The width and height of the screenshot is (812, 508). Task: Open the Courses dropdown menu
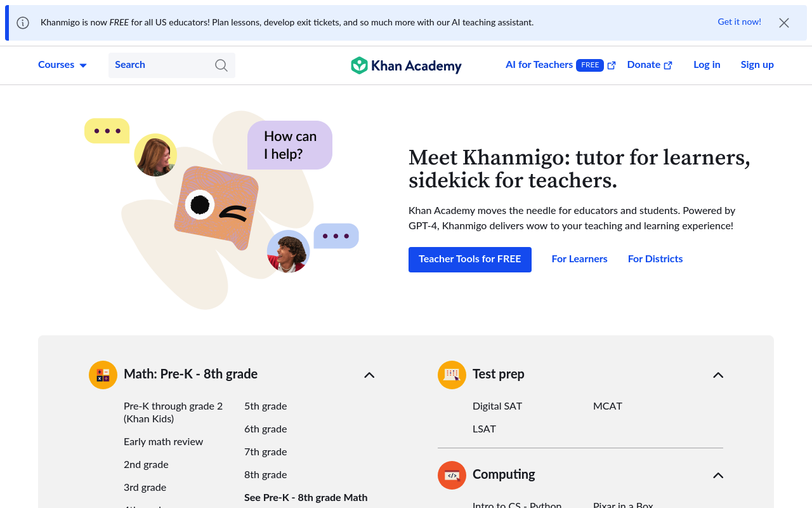[62, 65]
